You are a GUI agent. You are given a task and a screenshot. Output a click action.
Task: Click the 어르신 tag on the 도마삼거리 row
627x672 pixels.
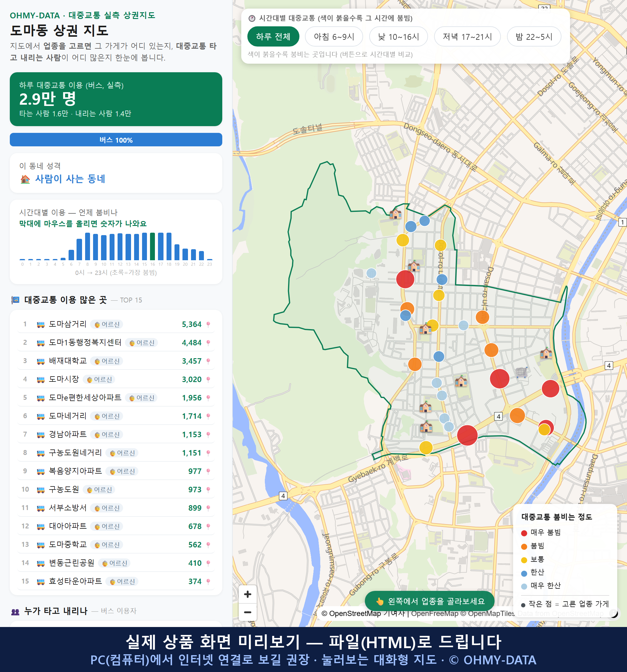107,325
